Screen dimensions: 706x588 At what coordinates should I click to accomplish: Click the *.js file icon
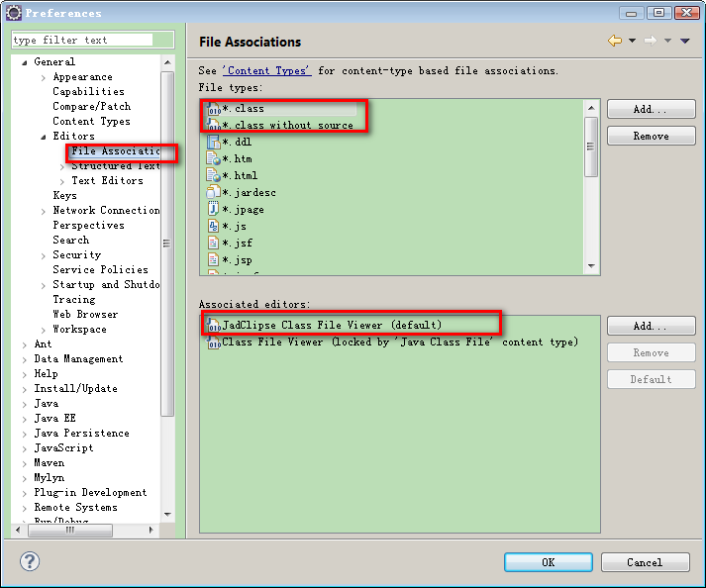coord(214,226)
